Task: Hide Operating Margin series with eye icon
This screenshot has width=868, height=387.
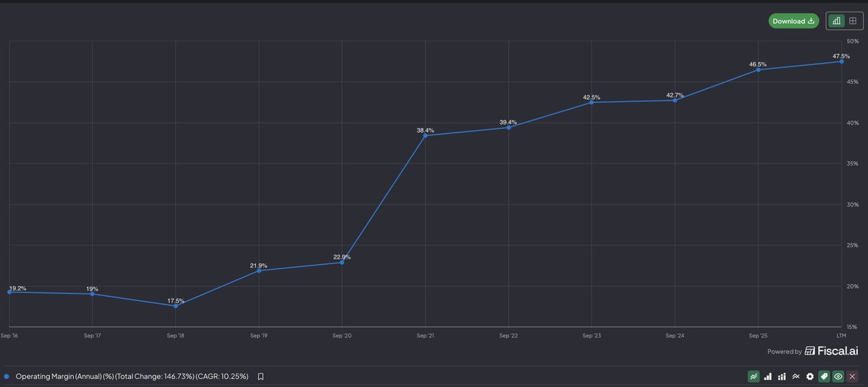Action: pos(838,376)
